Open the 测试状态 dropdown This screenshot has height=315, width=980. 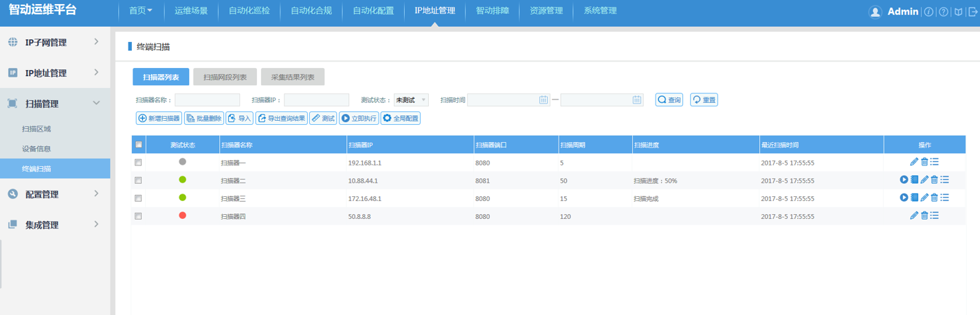pos(411,100)
